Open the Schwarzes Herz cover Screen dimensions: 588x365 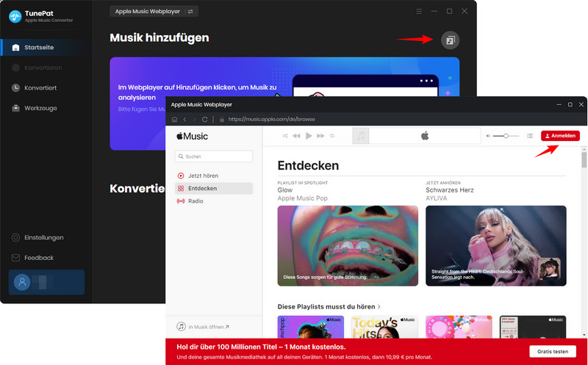pyautogui.click(x=495, y=246)
